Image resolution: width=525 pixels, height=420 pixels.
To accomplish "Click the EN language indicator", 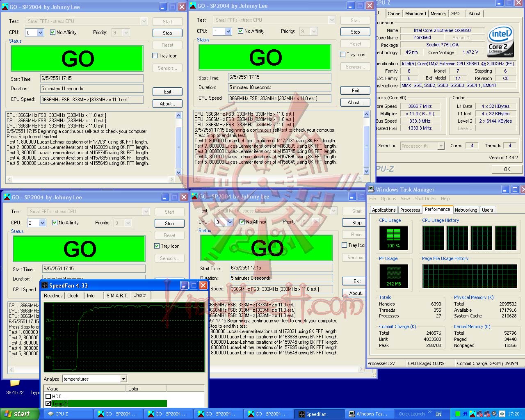I will pyautogui.click(x=438, y=414).
